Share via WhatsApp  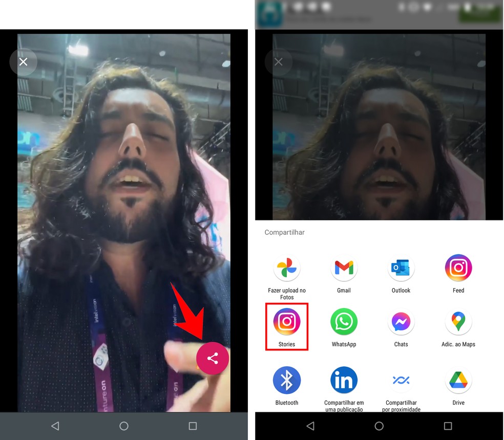[344, 327]
